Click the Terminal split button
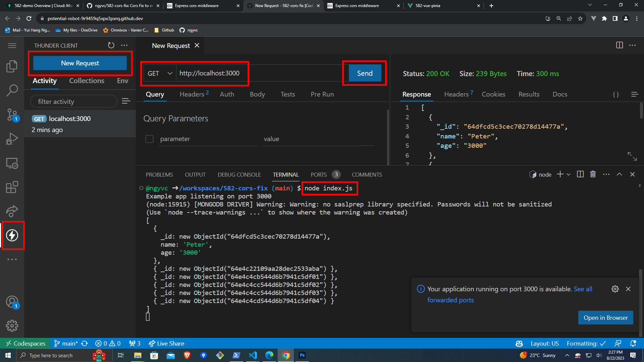This screenshot has height=362, width=644. pyautogui.click(x=580, y=174)
